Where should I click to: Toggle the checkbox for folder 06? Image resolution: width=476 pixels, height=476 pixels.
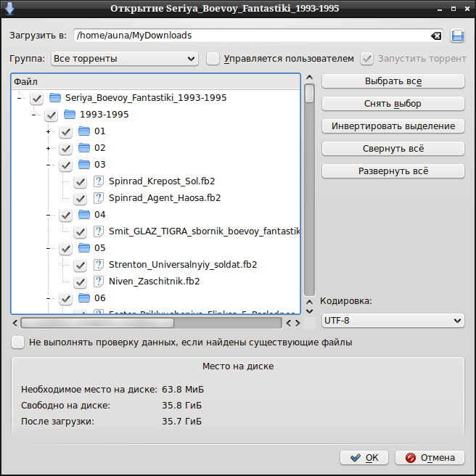pyautogui.click(x=65, y=299)
